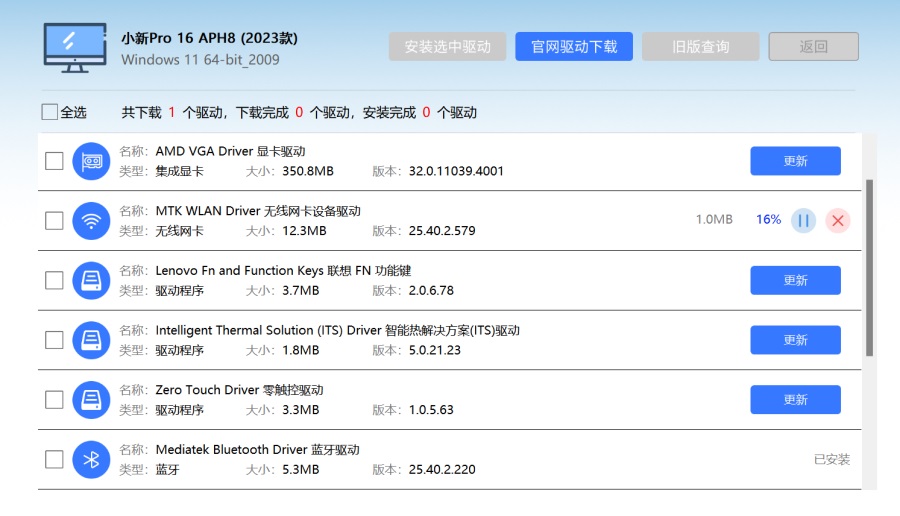Click the driver list vertical scrollbar
The width and height of the screenshot is (900, 516).
click(x=870, y=267)
